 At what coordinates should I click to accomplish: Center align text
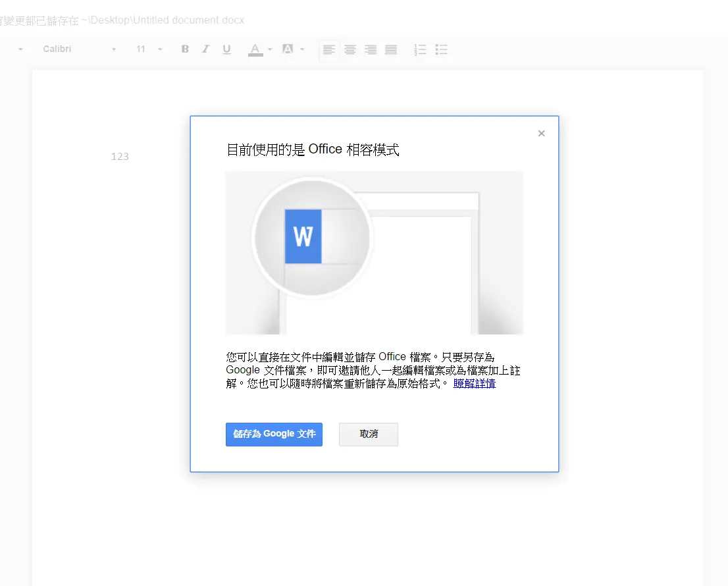(350, 49)
